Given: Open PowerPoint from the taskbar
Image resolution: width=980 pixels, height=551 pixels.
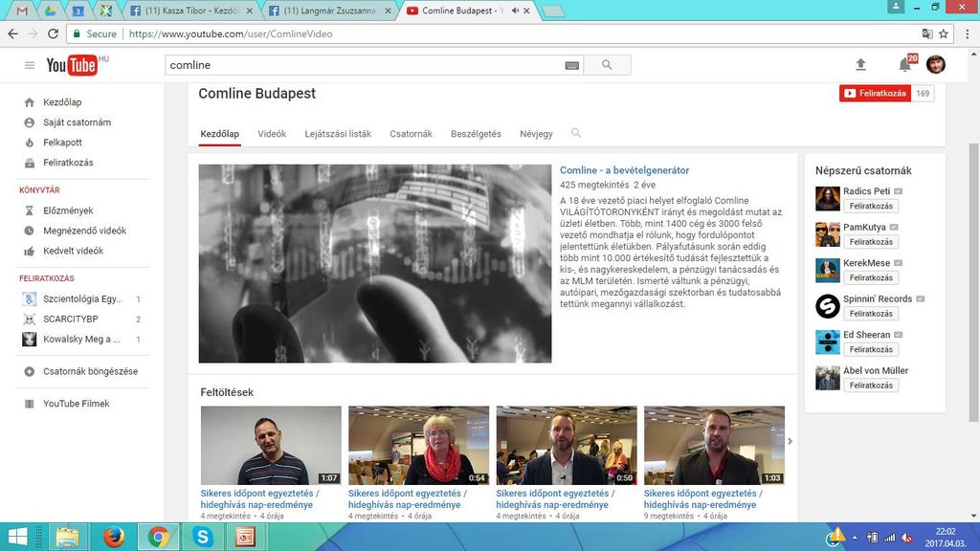Looking at the screenshot, I should point(246,537).
